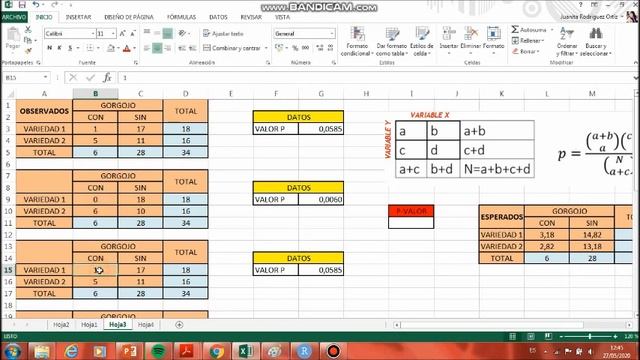Click the red font color A icon
This screenshot has width=640, height=360.
coord(127,48)
